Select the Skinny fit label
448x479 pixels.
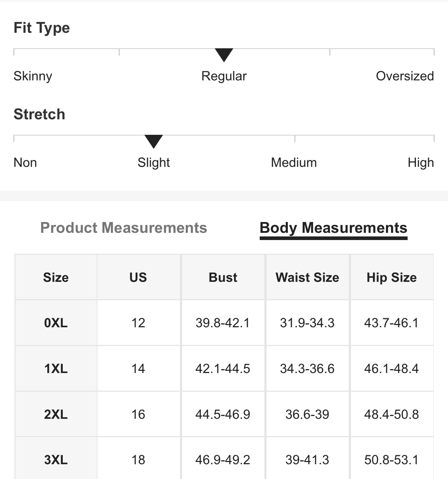(x=33, y=76)
